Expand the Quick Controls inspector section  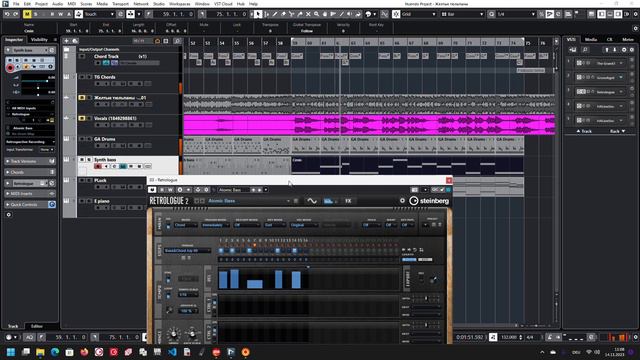click(x=29, y=204)
